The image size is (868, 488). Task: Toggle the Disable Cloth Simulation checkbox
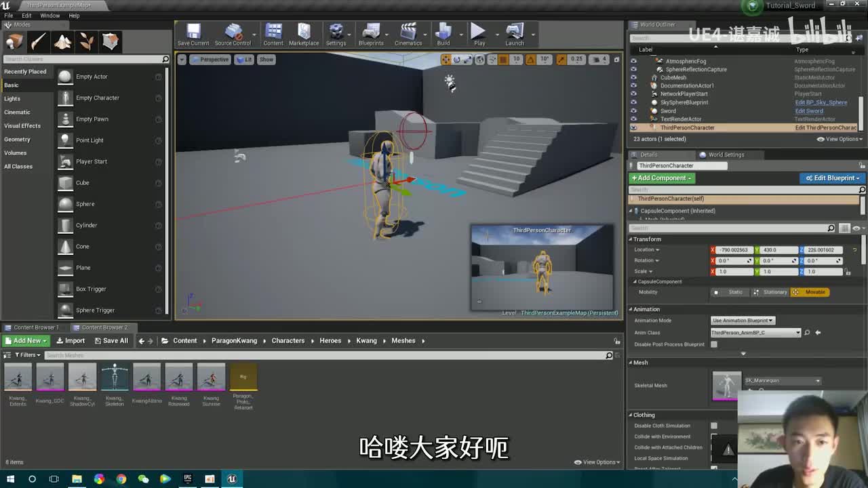click(714, 426)
